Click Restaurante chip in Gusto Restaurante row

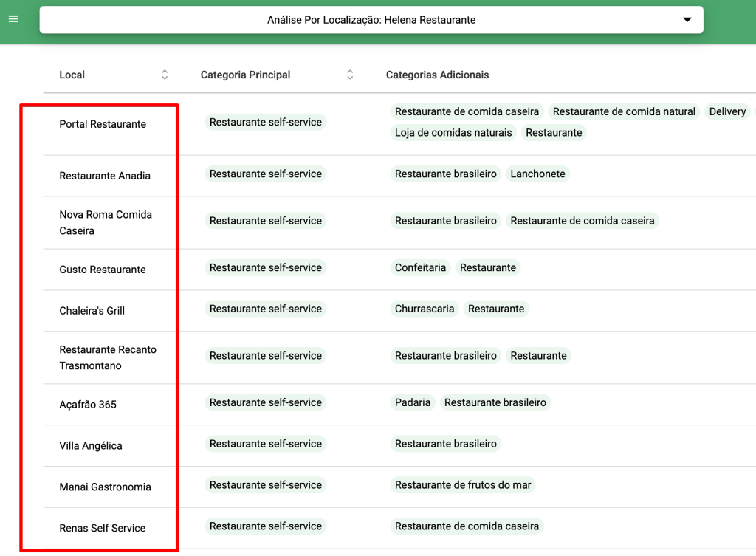click(x=487, y=267)
